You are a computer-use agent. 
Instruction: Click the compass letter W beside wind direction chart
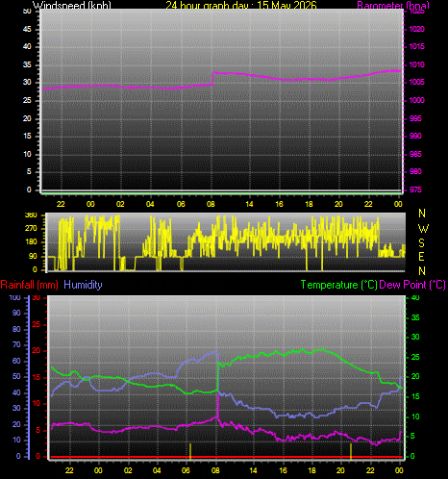[x=423, y=229]
